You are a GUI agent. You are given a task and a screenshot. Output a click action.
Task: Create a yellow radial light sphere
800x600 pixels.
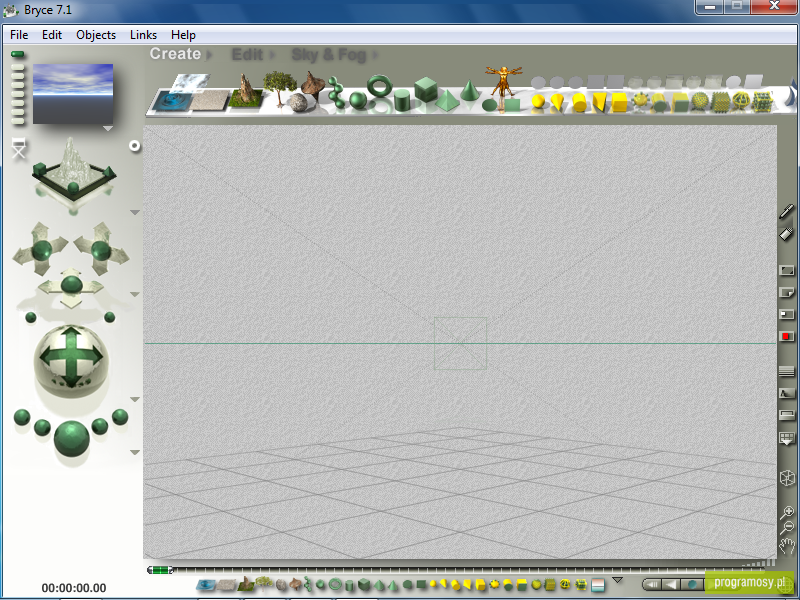[538, 101]
